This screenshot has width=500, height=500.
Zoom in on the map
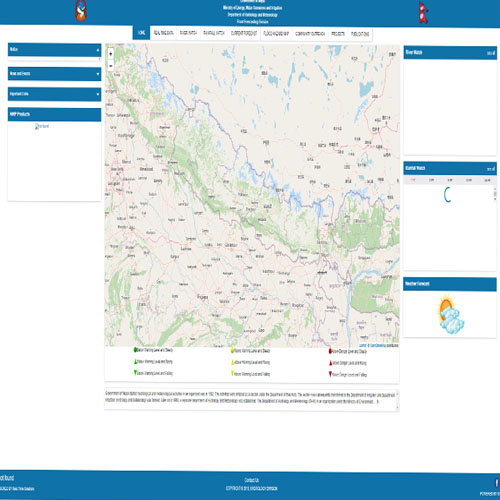[x=111, y=54]
